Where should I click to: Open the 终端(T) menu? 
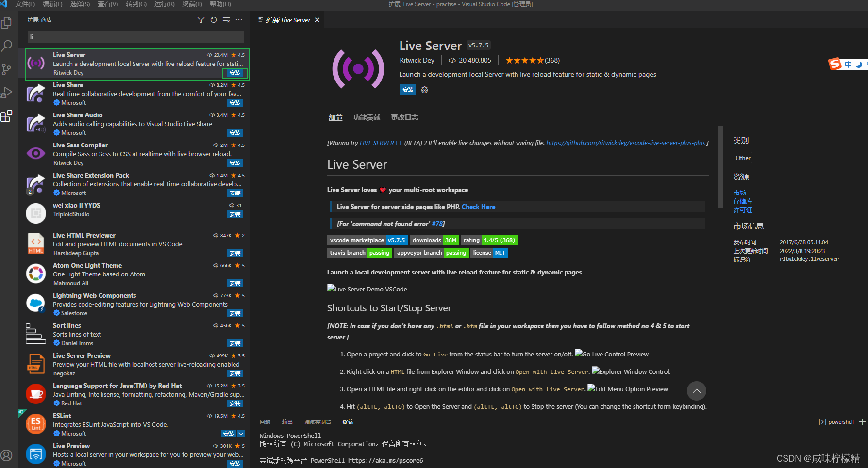(192, 4)
